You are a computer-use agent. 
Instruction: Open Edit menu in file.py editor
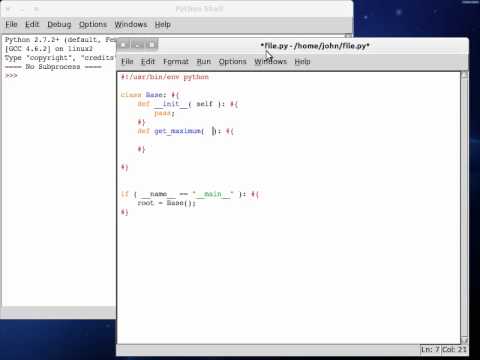coord(148,61)
